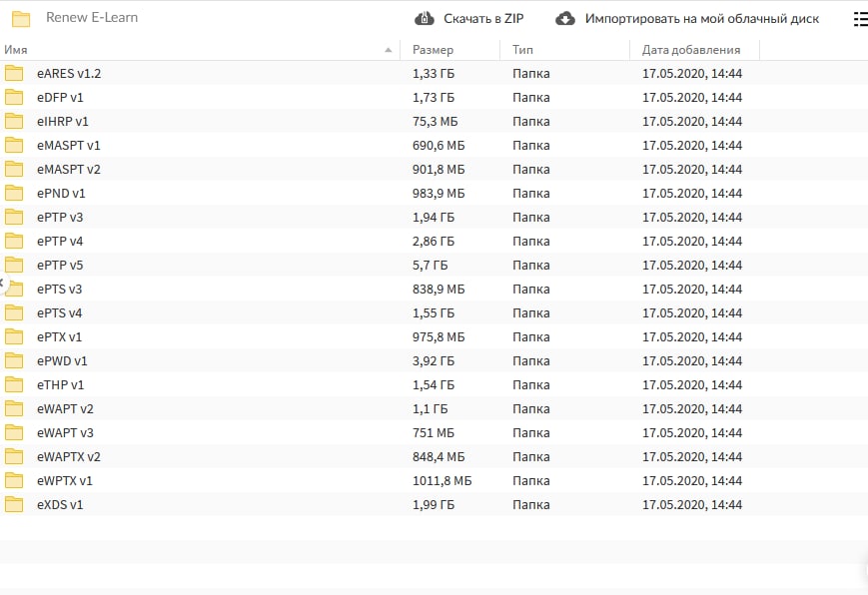Open the ePWD v1 folder name
Image resolution: width=868 pixels, height=595 pixels.
(62, 360)
